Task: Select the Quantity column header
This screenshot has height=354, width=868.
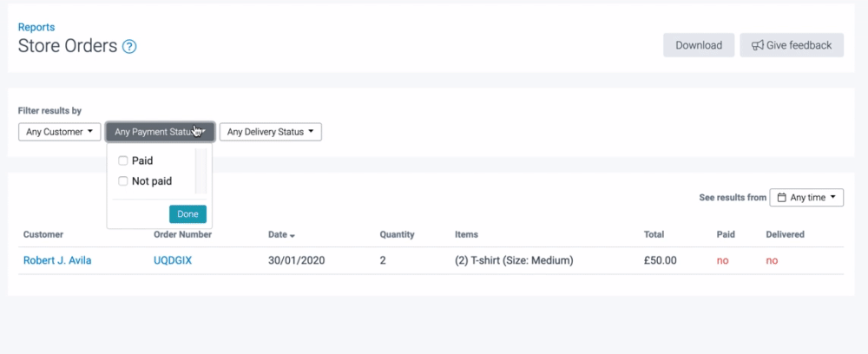Action: tap(397, 234)
